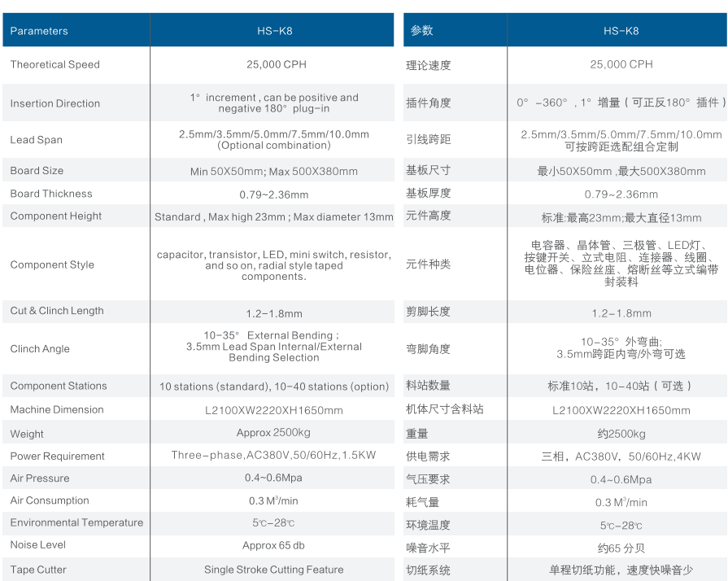Click the 'Noise Level' label
This screenshot has width=728, height=581.
(x=38, y=544)
